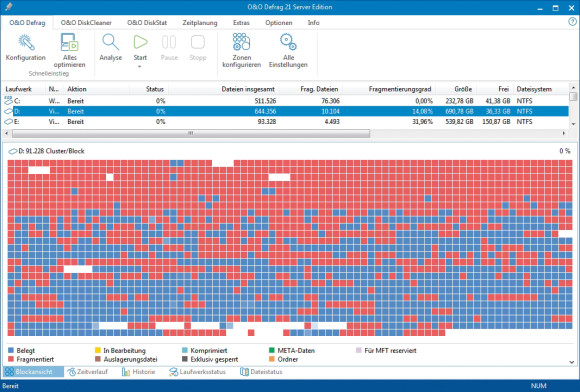Click the Für MFT reserviert legend swatch
580x392 pixels.
click(x=358, y=350)
